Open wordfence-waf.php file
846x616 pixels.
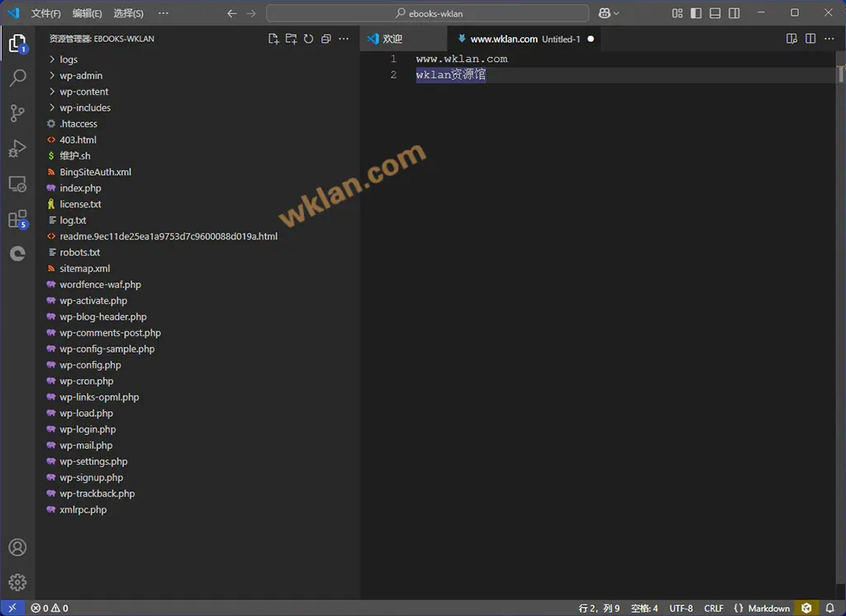197,285
